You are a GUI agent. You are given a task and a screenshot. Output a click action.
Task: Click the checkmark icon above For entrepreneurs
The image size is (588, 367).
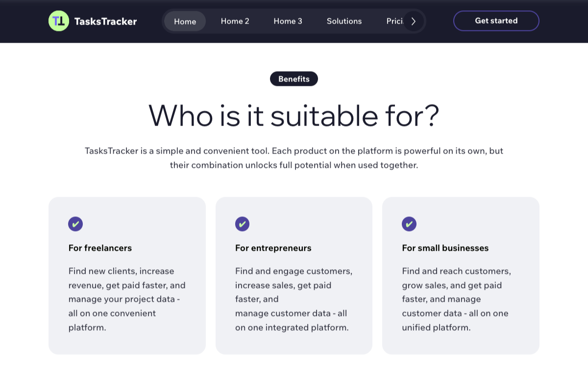tap(242, 224)
